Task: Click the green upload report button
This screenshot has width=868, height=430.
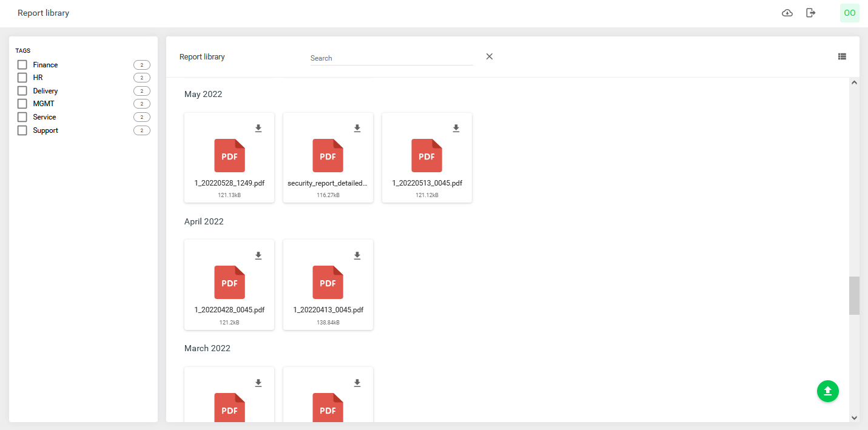Action: click(827, 391)
